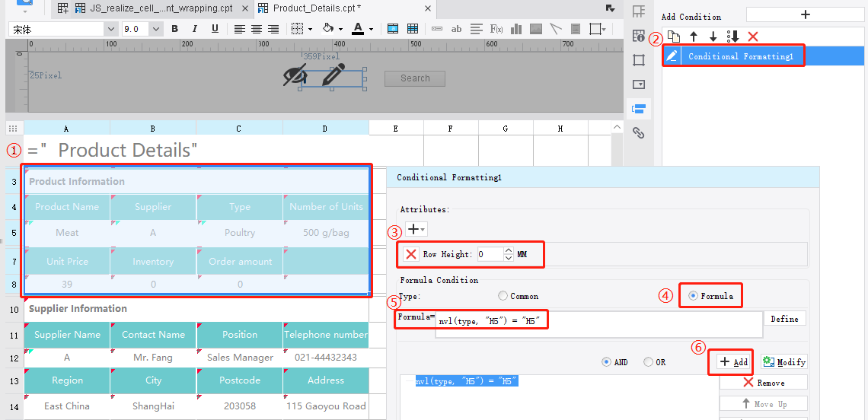This screenshot has height=420, width=868.
Task: Click the merge cells icon
Action: point(392,29)
